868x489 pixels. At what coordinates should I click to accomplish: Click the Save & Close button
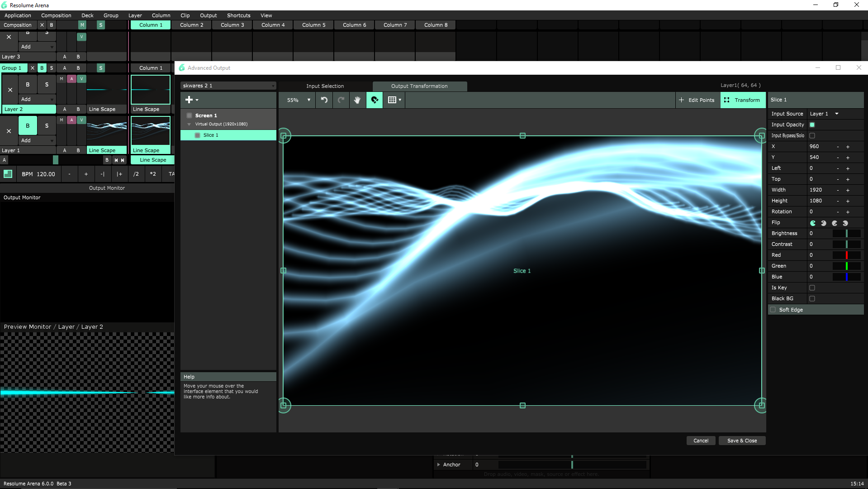pyautogui.click(x=742, y=441)
